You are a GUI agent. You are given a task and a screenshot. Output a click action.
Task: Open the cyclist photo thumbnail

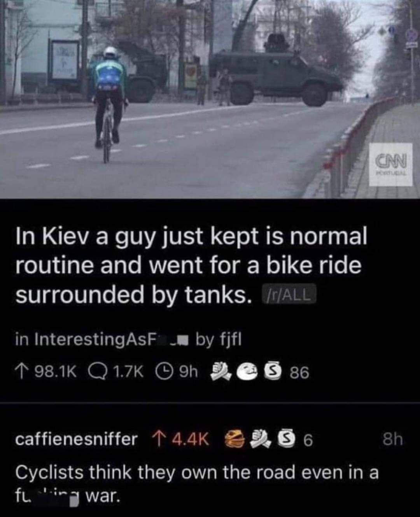(x=210, y=99)
